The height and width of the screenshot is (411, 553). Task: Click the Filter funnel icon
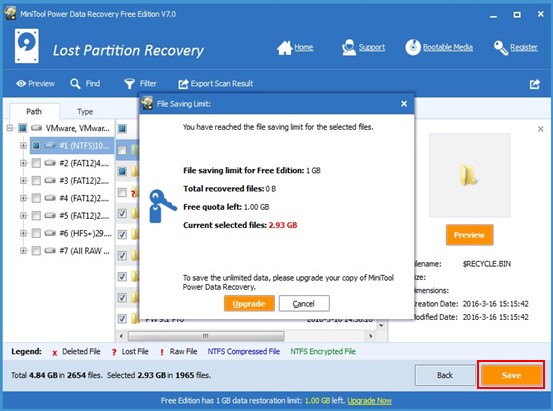pos(129,84)
